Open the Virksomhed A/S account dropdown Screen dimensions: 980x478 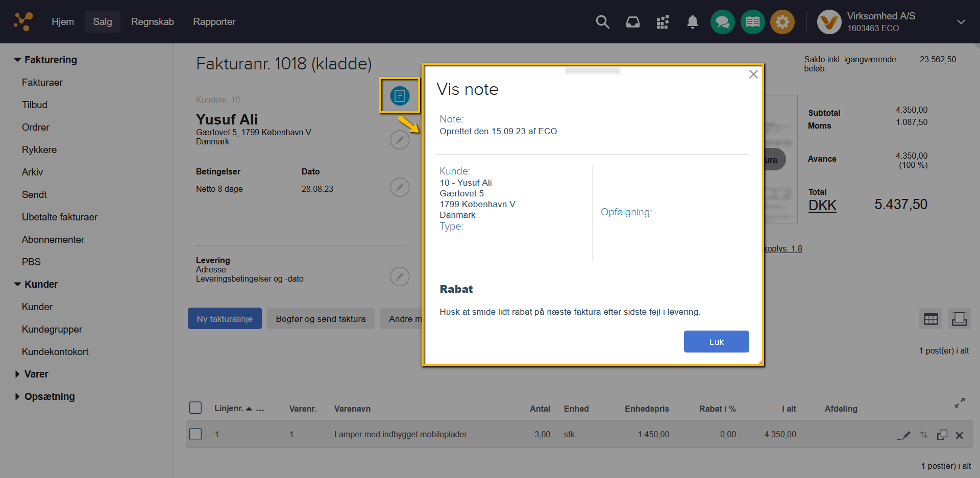(961, 22)
